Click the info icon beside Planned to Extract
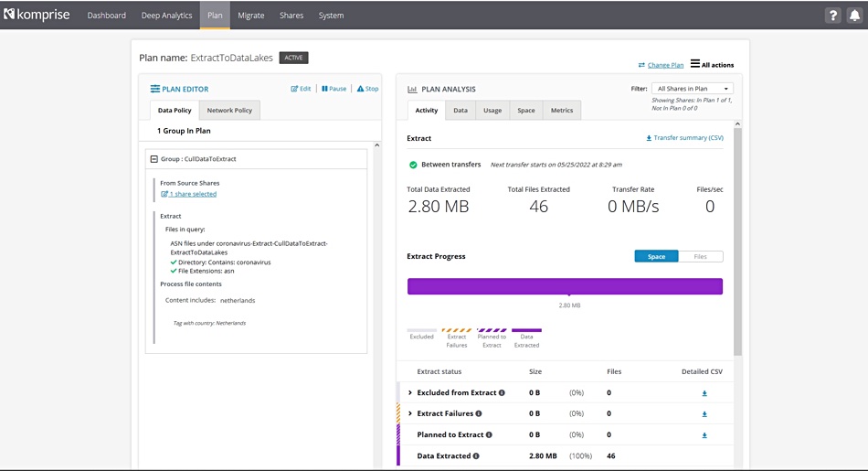868x471 pixels. pos(489,435)
